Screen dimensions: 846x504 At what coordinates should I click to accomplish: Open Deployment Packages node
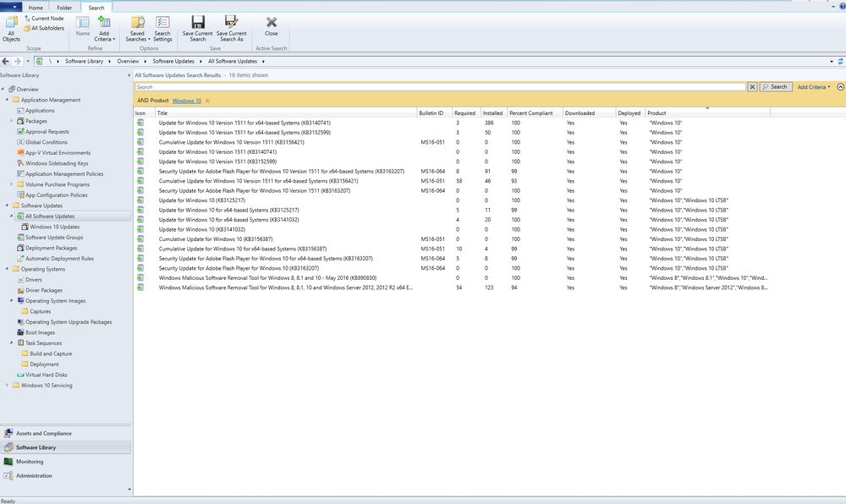click(x=52, y=248)
